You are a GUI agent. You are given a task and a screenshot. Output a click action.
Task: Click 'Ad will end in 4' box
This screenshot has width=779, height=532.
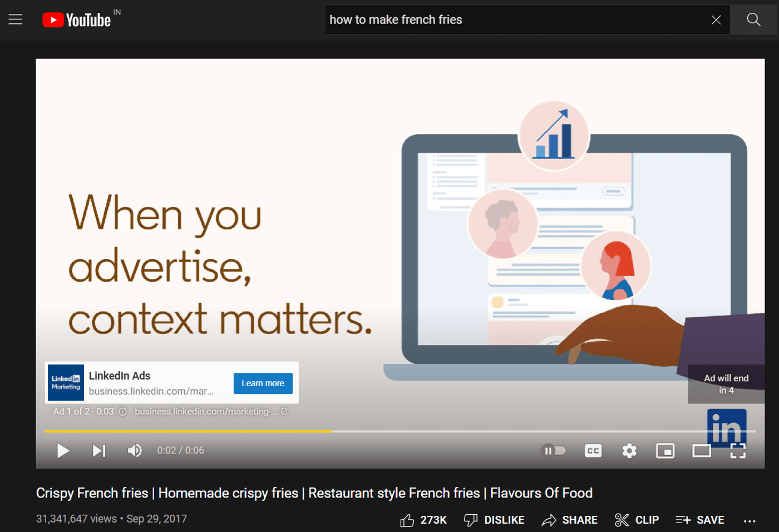(x=726, y=384)
